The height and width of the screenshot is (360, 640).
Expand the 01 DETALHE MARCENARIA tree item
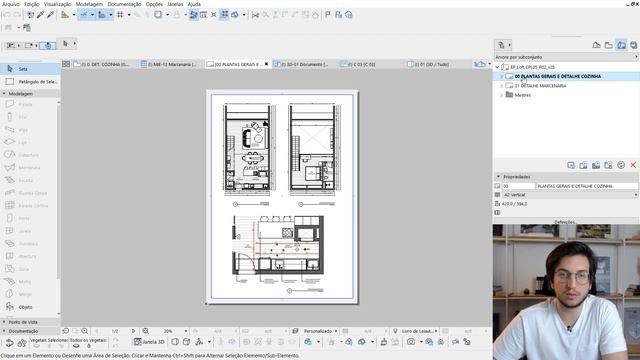pyautogui.click(x=502, y=86)
